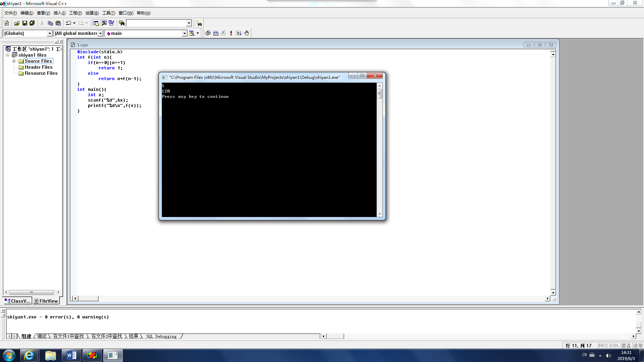Click the Save All toolbar icon
The width and height of the screenshot is (644, 362).
[x=32, y=23]
